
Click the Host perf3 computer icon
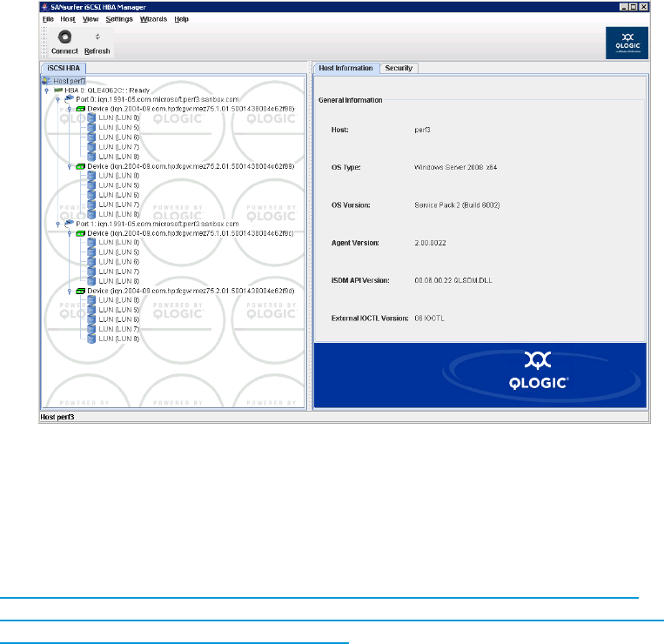point(47,80)
